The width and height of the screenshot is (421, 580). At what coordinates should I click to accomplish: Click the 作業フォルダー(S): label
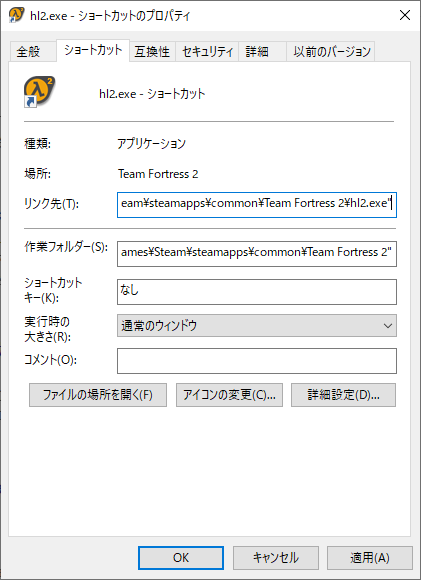pyautogui.click(x=66, y=247)
